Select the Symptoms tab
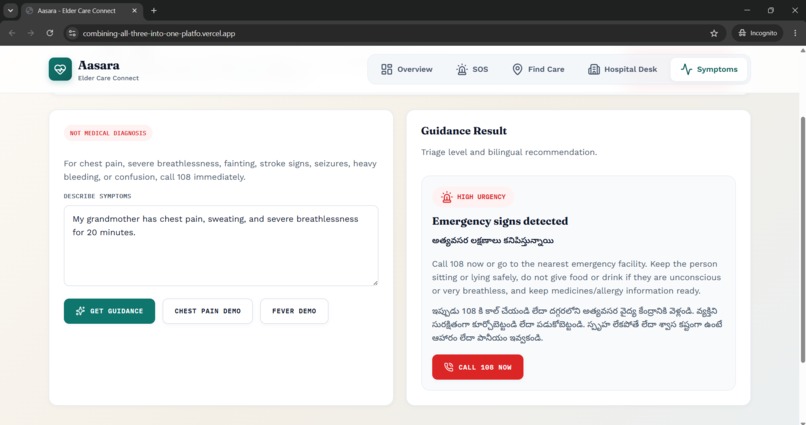The image size is (806, 425). coord(709,69)
